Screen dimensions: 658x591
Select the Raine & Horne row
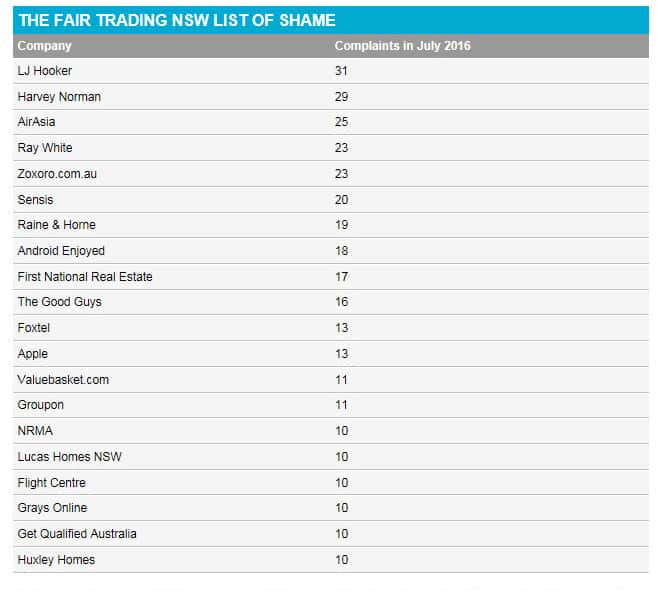click(331, 225)
